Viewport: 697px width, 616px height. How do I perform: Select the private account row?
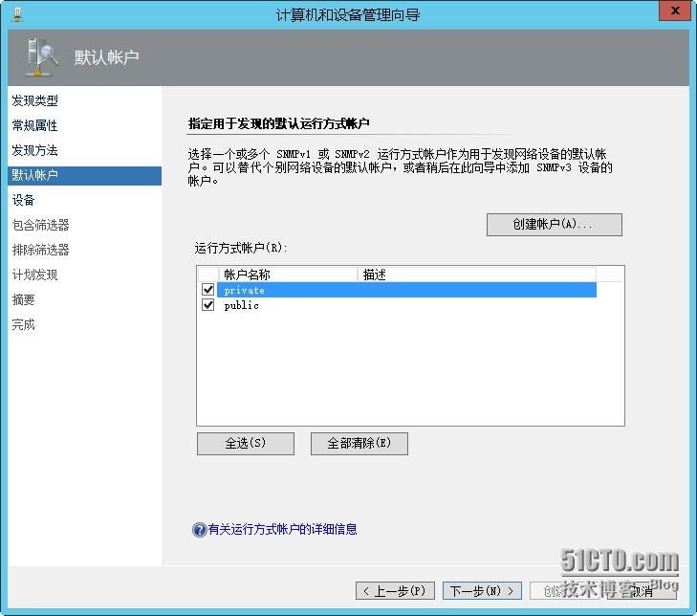406,290
